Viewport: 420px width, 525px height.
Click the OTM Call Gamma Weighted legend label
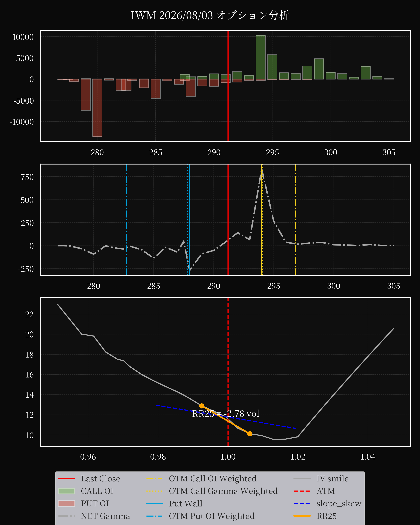tap(223, 491)
